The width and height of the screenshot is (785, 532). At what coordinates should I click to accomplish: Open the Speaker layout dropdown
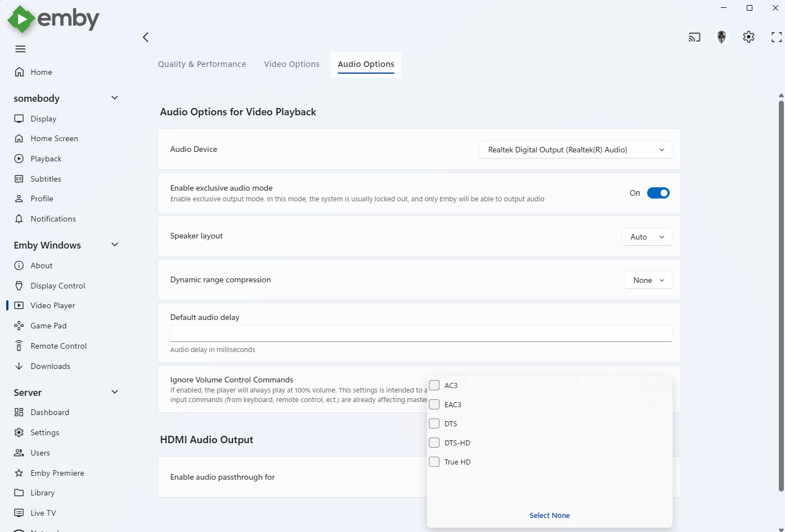[647, 237]
